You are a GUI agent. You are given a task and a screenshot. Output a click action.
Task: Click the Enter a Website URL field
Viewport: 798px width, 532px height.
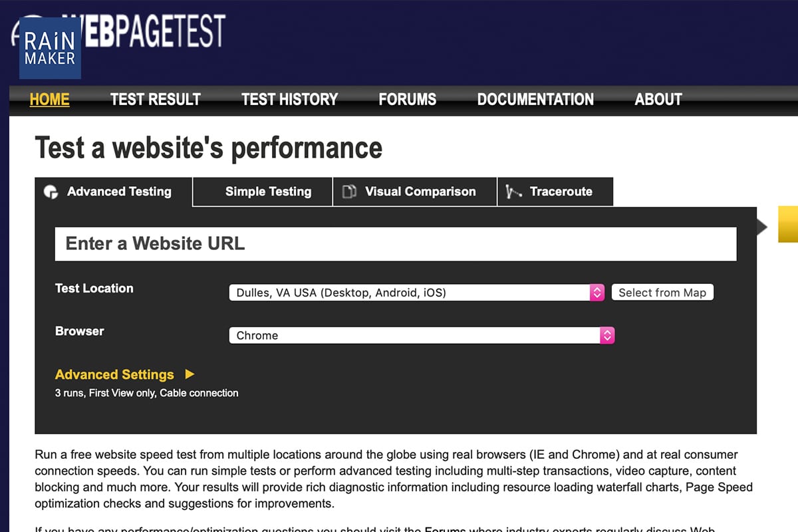(x=395, y=243)
